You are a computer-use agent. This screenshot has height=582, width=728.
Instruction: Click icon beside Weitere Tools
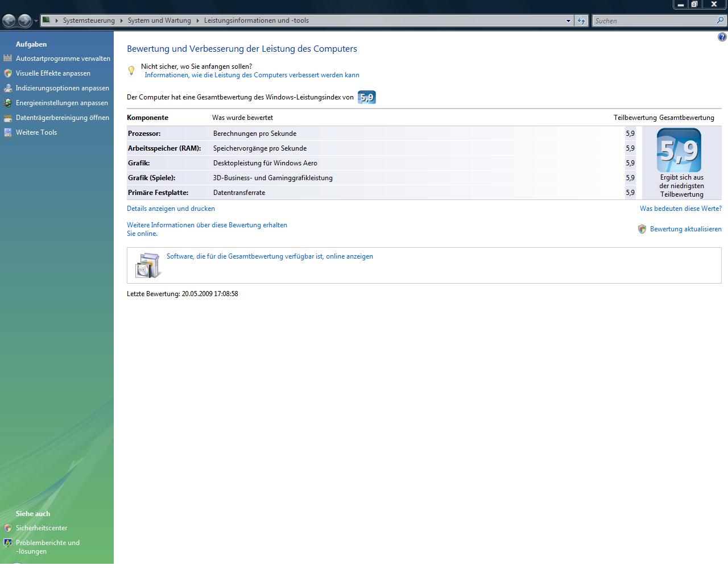7,132
